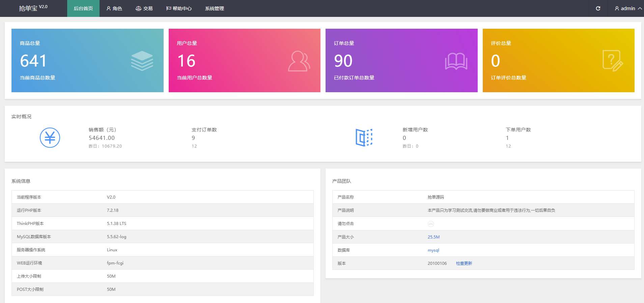Click the 新增用户数 label
The height and width of the screenshot is (303, 644).
coord(415,130)
